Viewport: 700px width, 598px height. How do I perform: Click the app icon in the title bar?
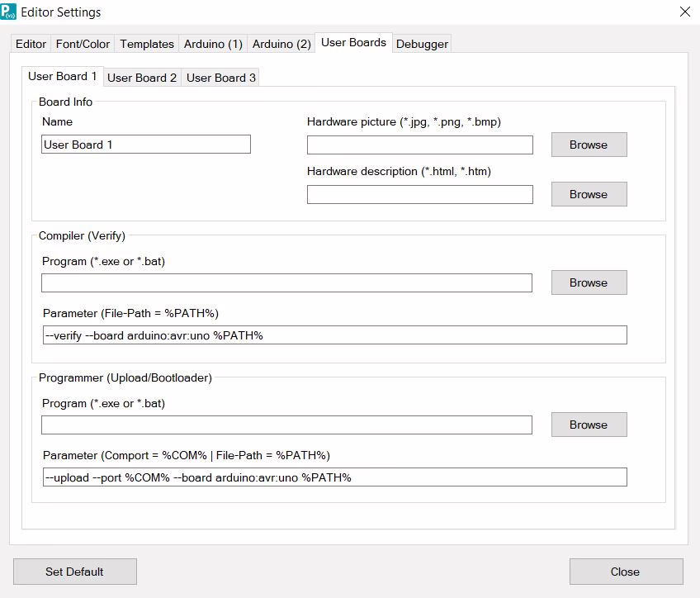(x=9, y=12)
